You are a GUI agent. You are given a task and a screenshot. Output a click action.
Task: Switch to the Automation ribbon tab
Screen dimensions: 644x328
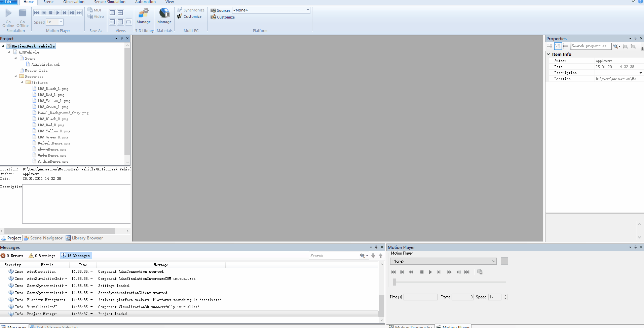[145, 2]
